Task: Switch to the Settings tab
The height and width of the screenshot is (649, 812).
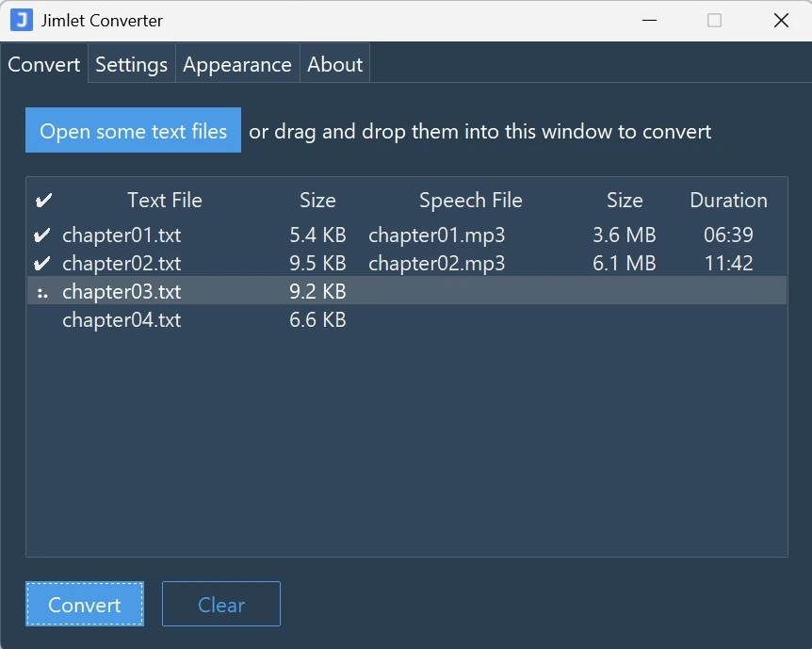Action: coord(131,65)
